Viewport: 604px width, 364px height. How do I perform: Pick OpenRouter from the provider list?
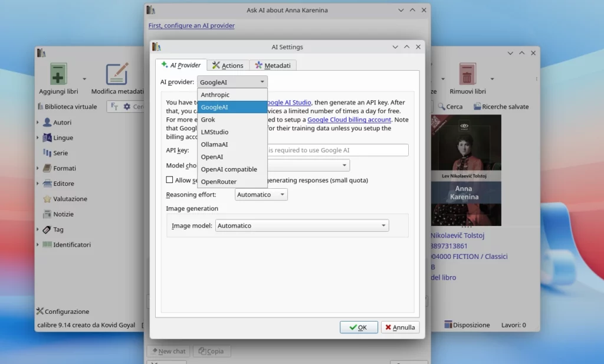(232, 182)
